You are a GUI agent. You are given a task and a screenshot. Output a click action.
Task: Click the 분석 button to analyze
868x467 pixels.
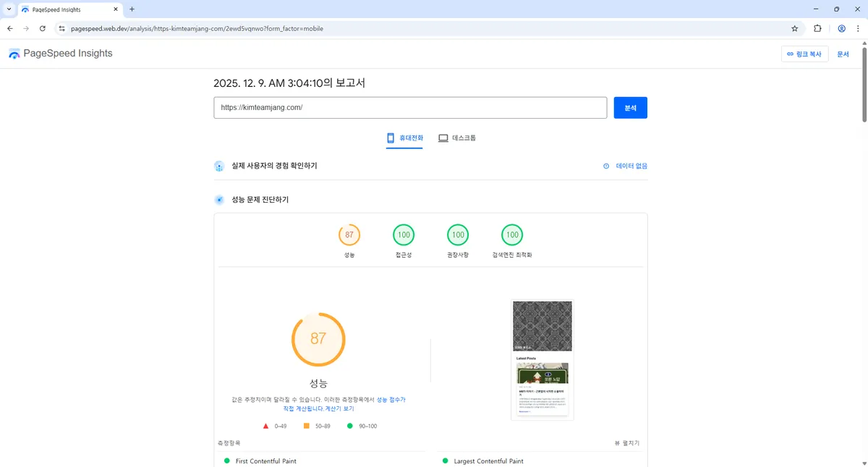click(630, 107)
